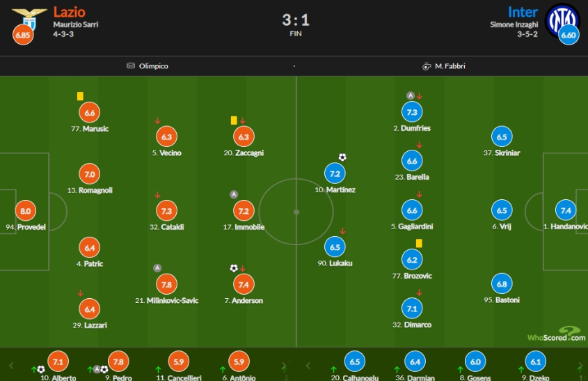Select substitute Pedro's 7.8 rating
588x381 pixels.
[118, 361]
